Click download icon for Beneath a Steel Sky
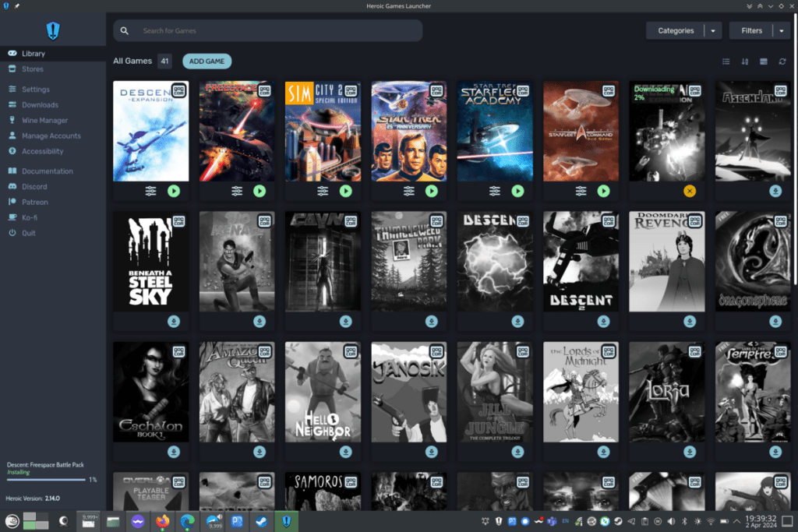The image size is (798, 532). pos(174,322)
